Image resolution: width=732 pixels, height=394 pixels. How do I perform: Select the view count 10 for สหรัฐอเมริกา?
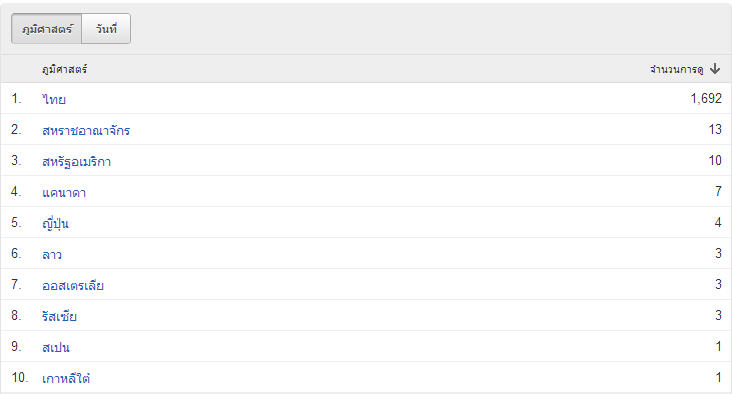(x=715, y=161)
